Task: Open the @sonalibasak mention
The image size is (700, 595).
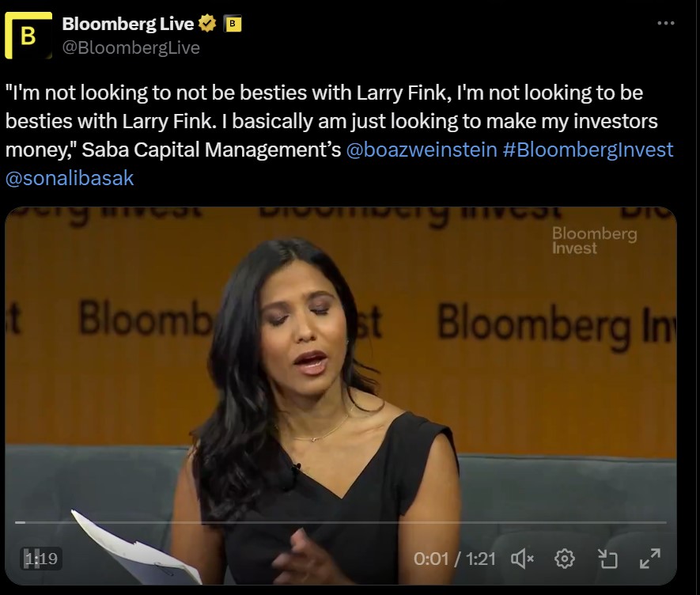Action: click(x=70, y=178)
